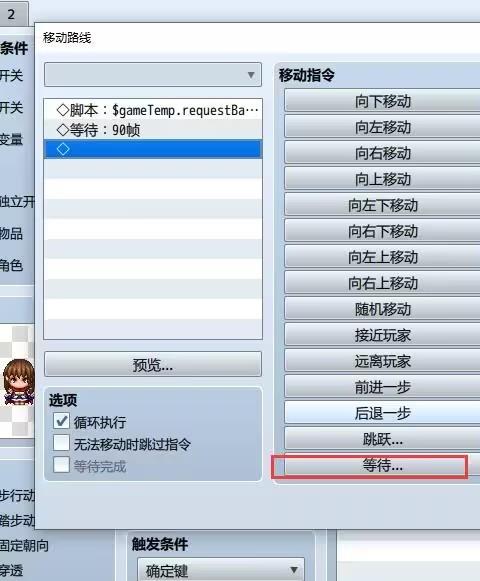Screen dimensions: 480x581
Task: Open the 跳跃... jump dialog
Action: tap(383, 439)
